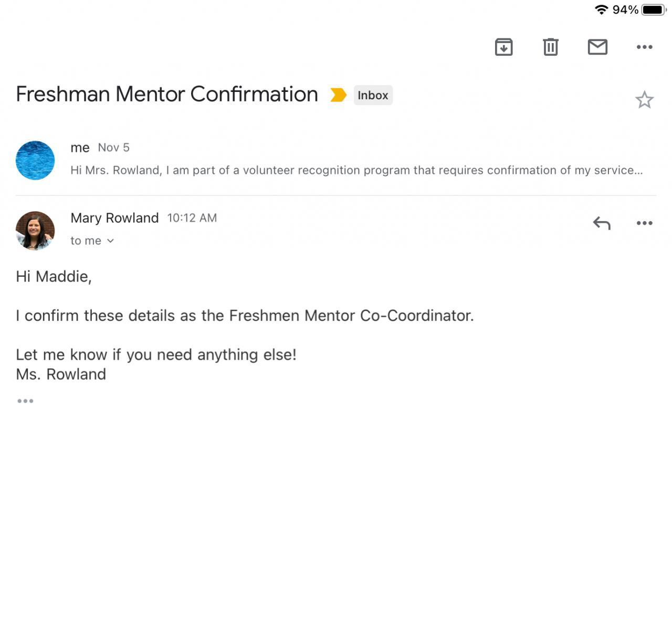This screenshot has height=631, width=672.
Task: Tap the battery indicator icon
Action: (653, 9)
